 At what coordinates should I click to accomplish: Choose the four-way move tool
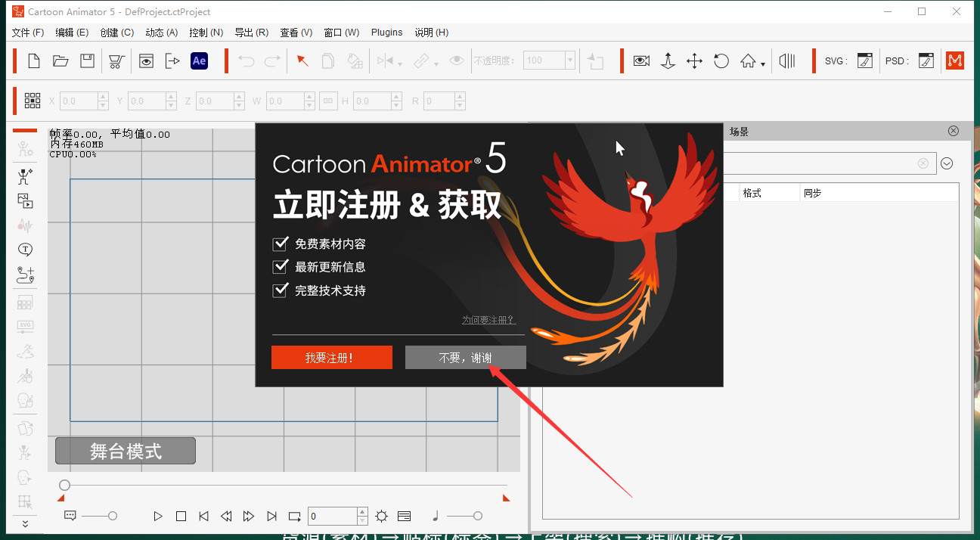pyautogui.click(x=694, y=61)
